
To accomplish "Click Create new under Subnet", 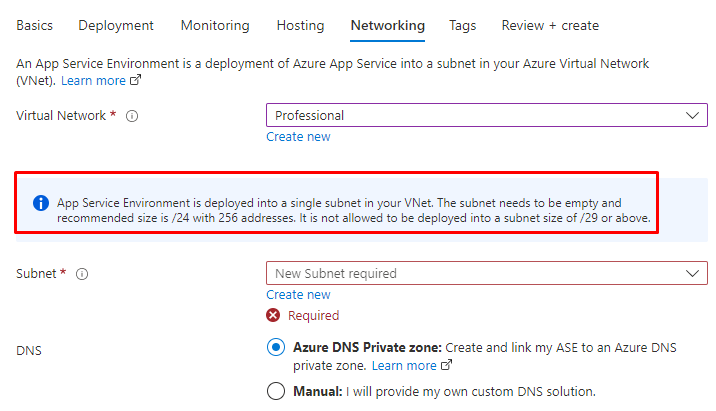I will (298, 295).
